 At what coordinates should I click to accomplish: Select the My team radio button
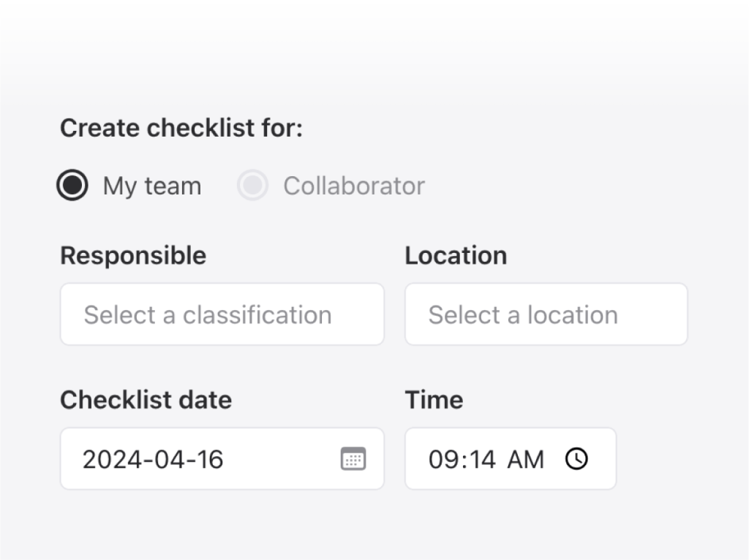click(x=72, y=186)
